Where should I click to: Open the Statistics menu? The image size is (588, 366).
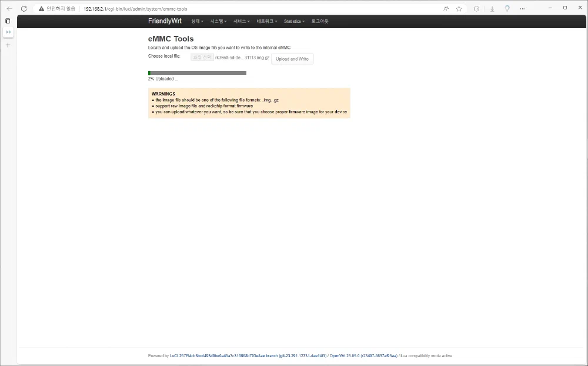tap(294, 21)
